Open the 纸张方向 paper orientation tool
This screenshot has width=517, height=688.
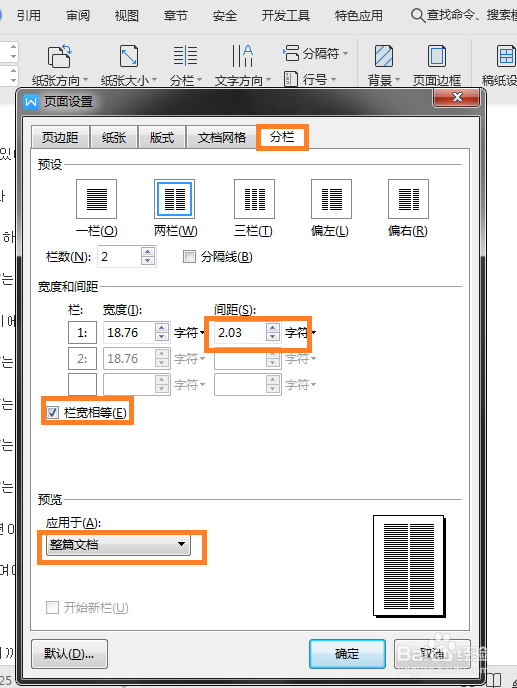tap(60, 65)
